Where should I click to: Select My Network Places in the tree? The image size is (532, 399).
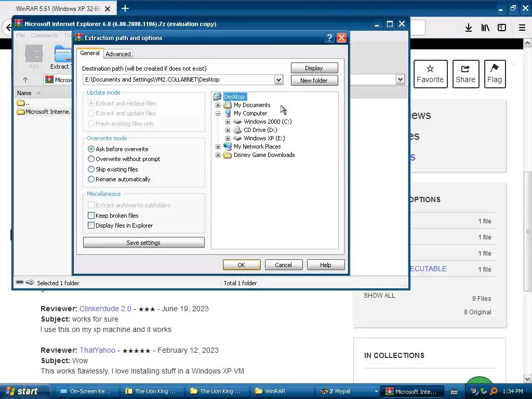click(x=257, y=147)
